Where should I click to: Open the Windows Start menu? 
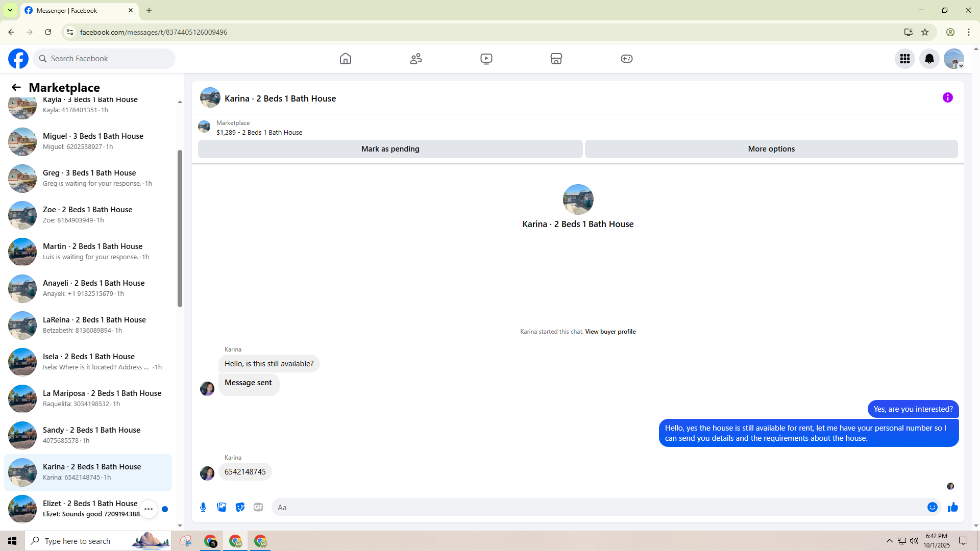12,541
